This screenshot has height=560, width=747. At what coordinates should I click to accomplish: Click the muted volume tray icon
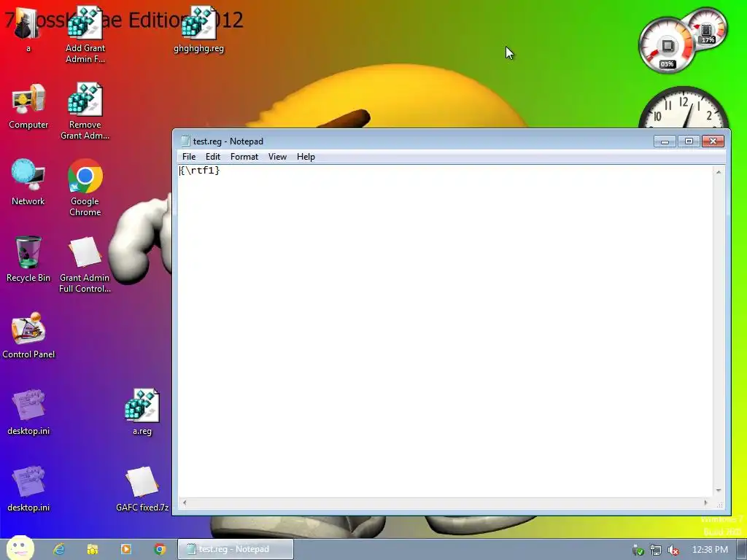673,550
